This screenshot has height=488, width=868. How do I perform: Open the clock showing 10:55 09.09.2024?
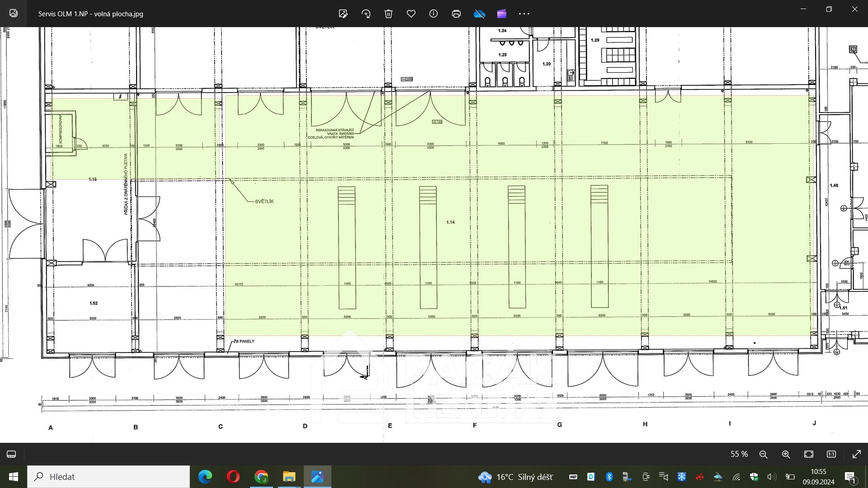click(818, 477)
